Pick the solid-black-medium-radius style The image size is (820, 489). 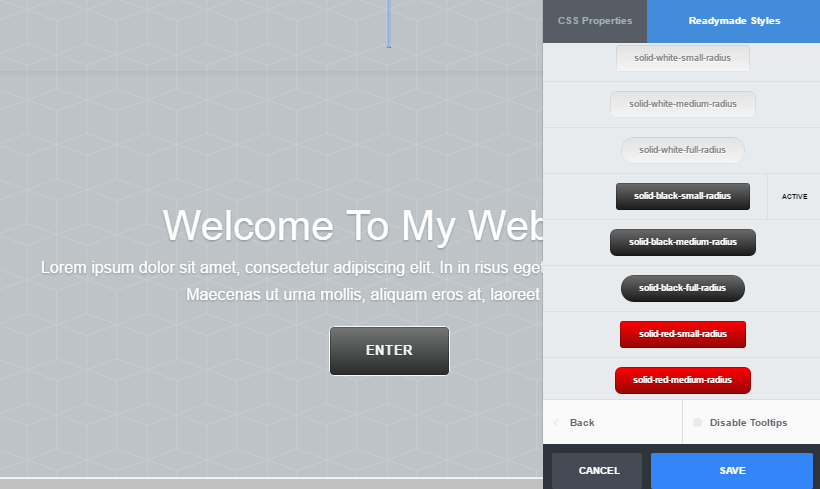(x=682, y=242)
